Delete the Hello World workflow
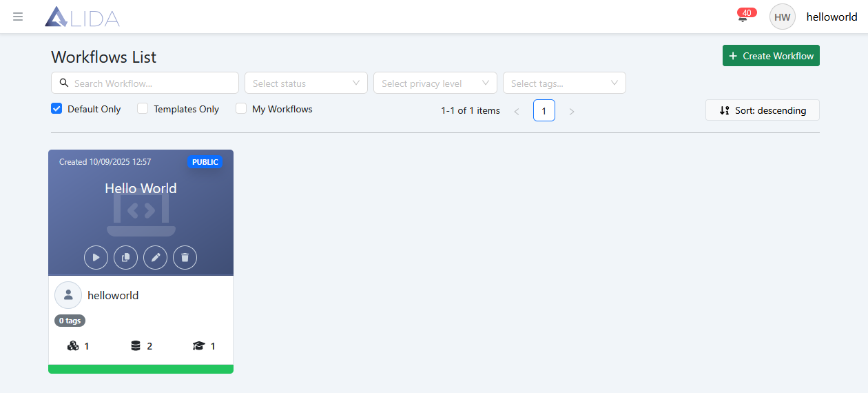The height and width of the screenshot is (393, 868). tap(185, 257)
